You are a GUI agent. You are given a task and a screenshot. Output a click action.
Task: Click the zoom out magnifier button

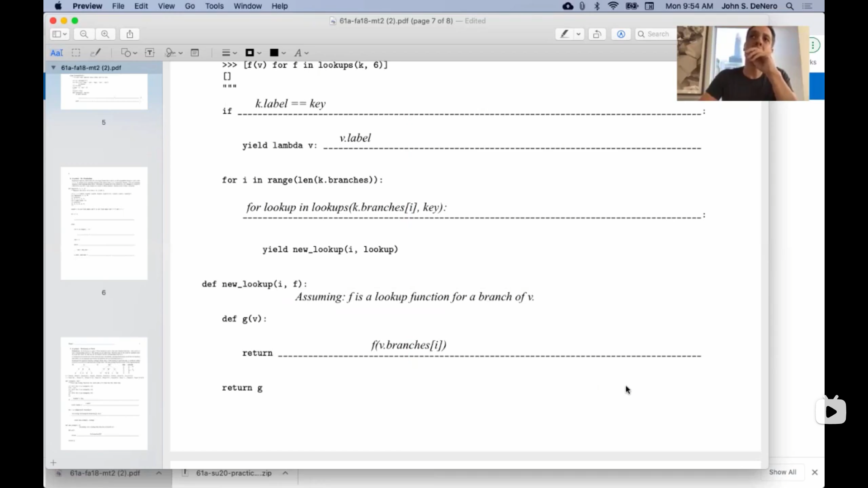84,34
